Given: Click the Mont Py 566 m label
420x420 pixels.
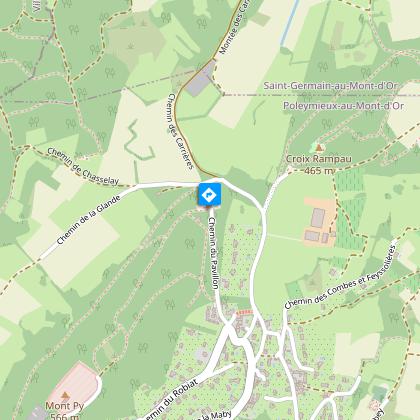Looking at the screenshot, I should 65,411.
